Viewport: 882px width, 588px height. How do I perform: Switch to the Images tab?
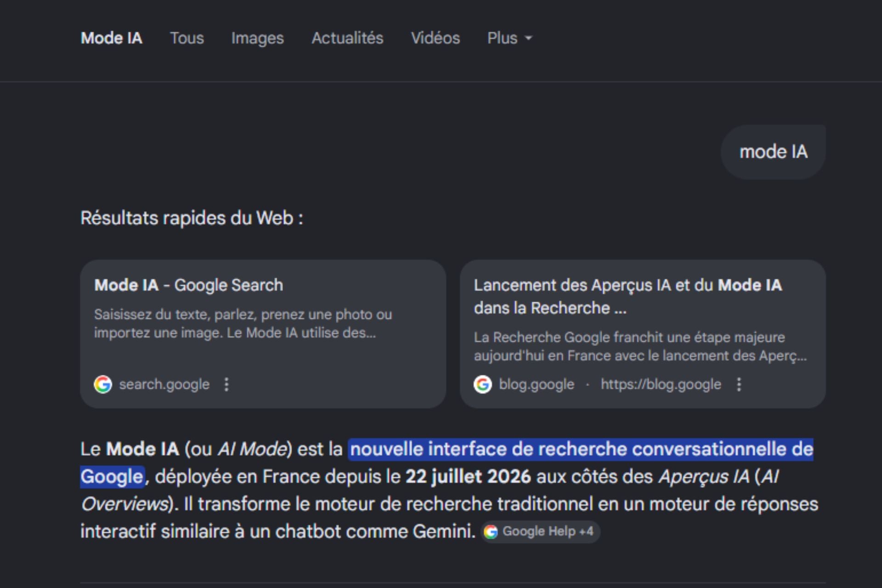pos(257,38)
